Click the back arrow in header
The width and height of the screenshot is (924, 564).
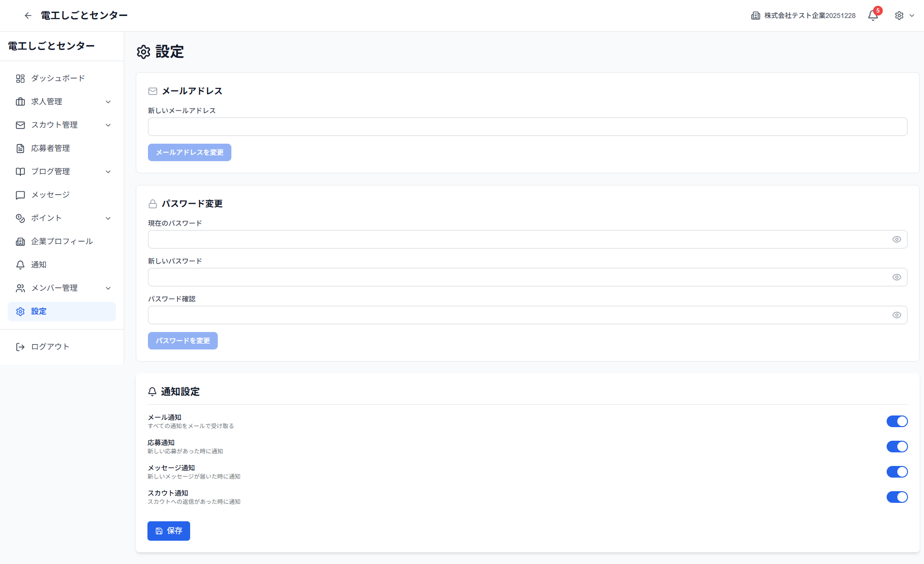tap(28, 16)
